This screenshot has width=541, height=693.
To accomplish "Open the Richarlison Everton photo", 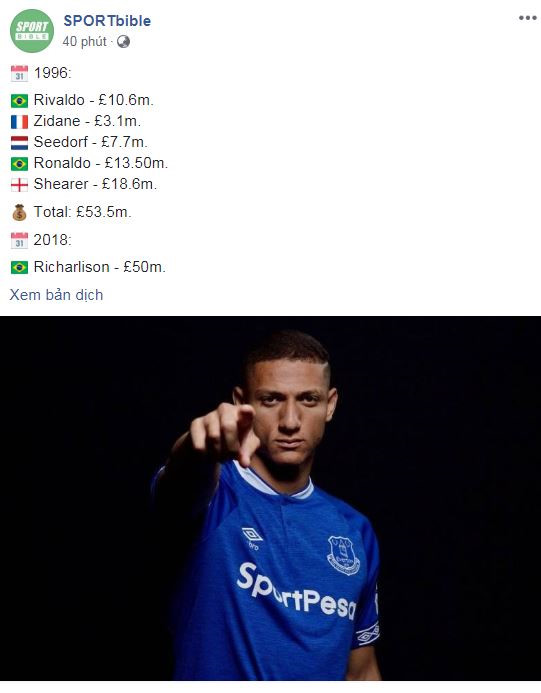I will pos(270,498).
